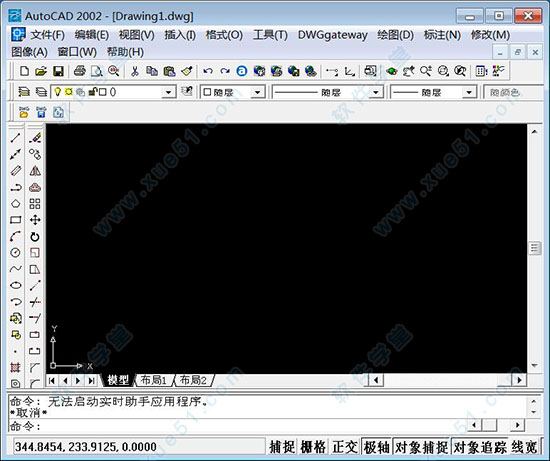The width and height of the screenshot is (550, 461).
Task: Open the 绘图(D) menu
Action: click(395, 35)
